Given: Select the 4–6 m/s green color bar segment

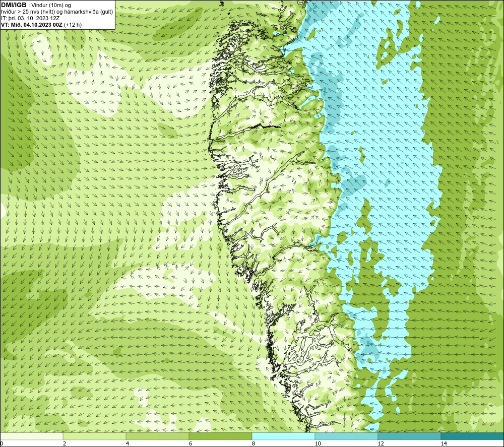Looking at the screenshot, I should pos(157,436).
